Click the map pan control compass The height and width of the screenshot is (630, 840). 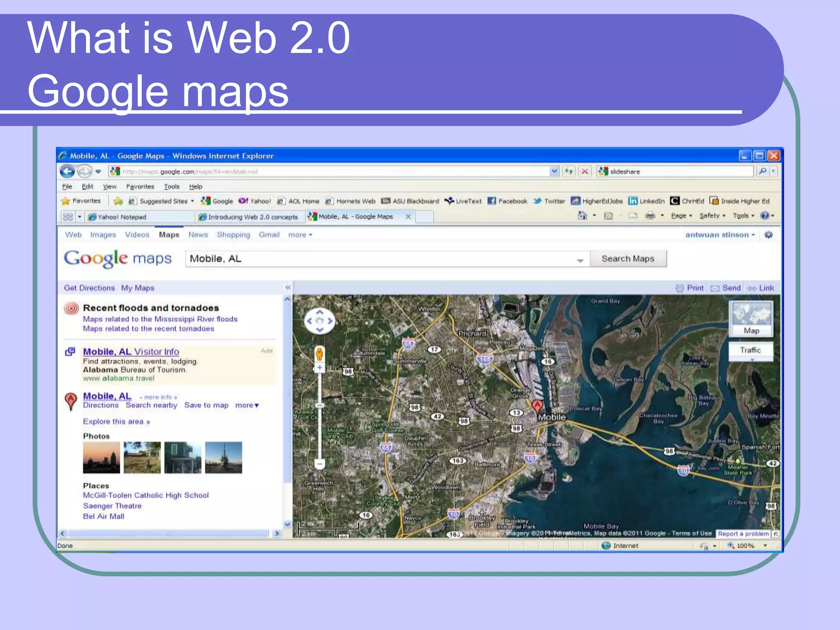click(x=320, y=321)
